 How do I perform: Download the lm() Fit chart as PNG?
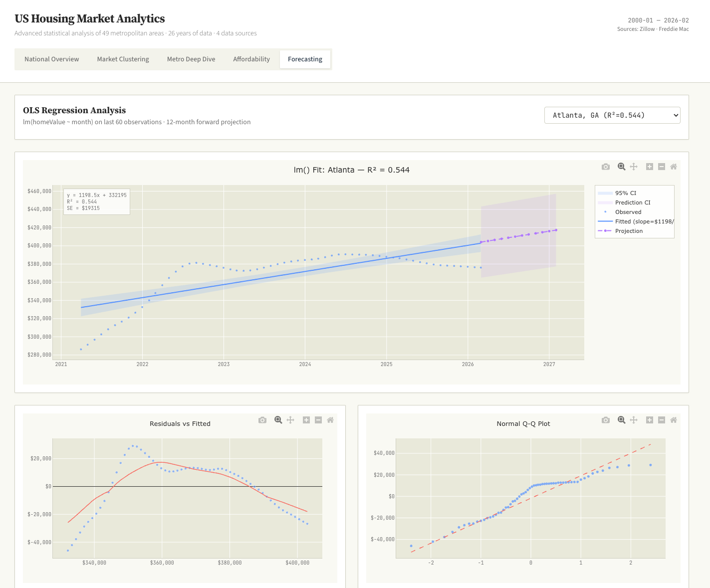[605, 167]
